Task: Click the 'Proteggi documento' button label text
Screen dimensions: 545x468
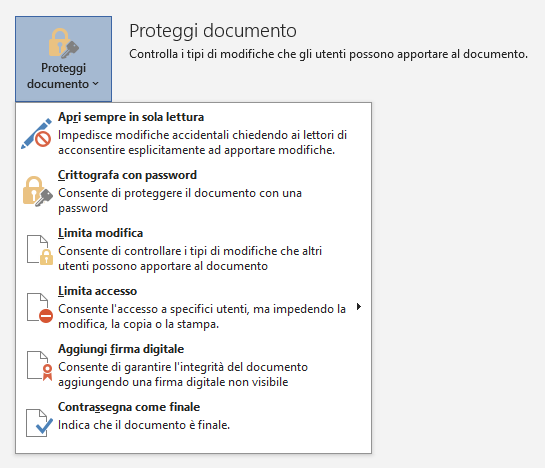Action: 63,76
